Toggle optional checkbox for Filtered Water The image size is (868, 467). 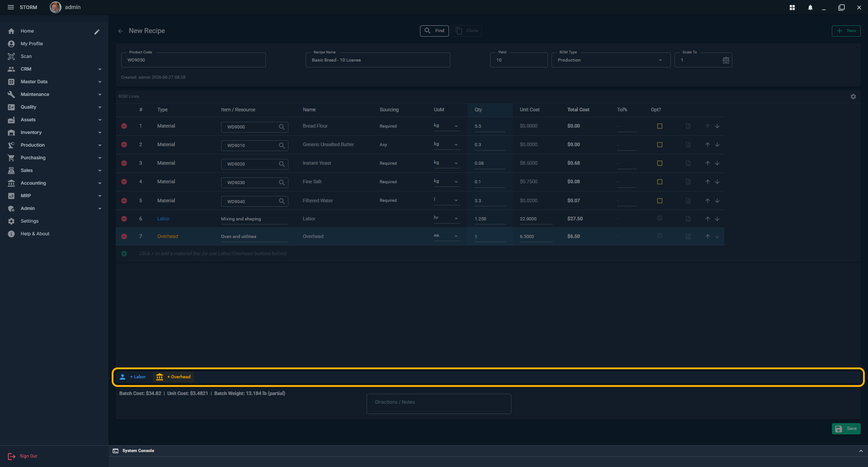click(x=660, y=200)
